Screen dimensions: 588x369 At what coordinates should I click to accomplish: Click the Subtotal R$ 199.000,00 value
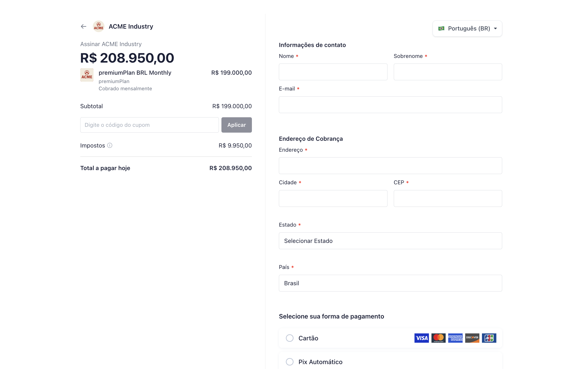232,106
